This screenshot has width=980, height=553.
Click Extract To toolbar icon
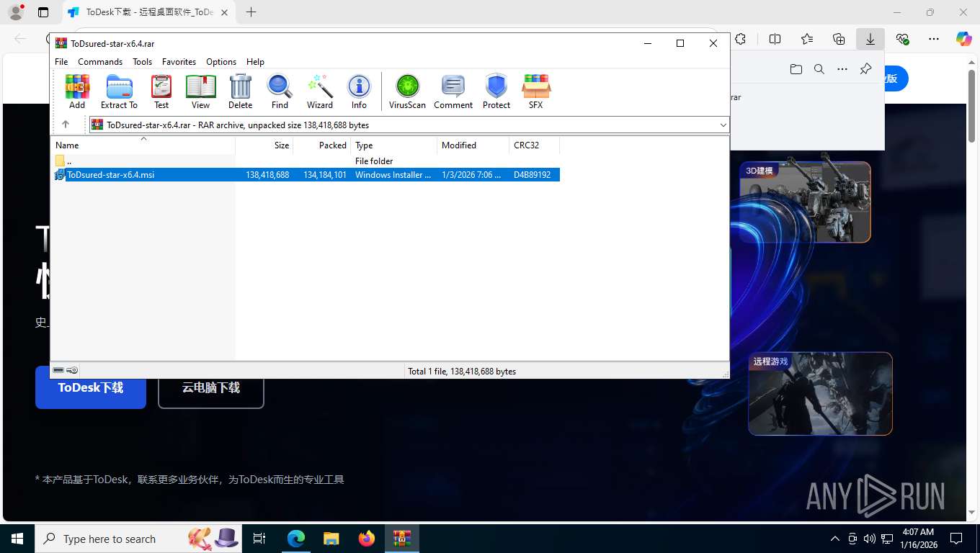click(119, 91)
